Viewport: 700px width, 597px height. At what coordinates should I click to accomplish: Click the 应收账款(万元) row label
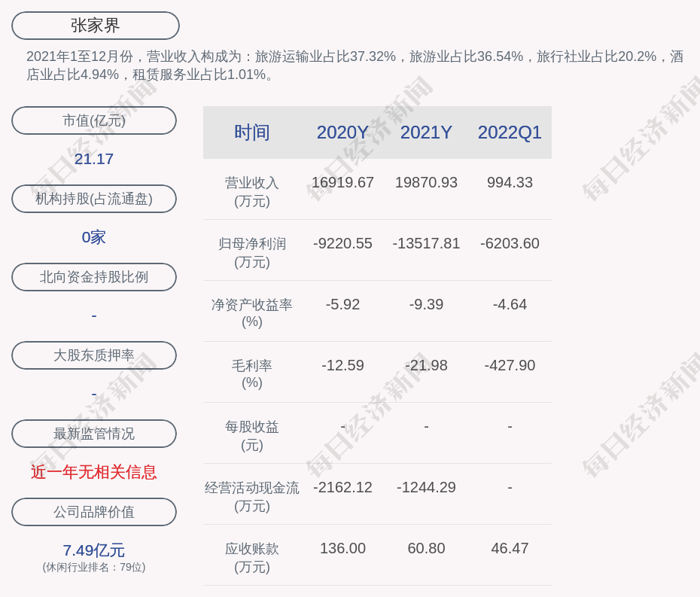[x=252, y=558]
